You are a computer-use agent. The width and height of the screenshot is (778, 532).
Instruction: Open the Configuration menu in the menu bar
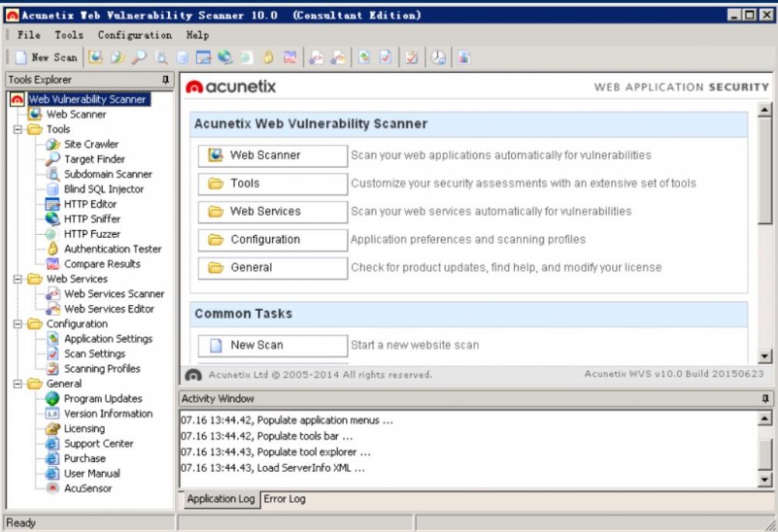click(135, 35)
